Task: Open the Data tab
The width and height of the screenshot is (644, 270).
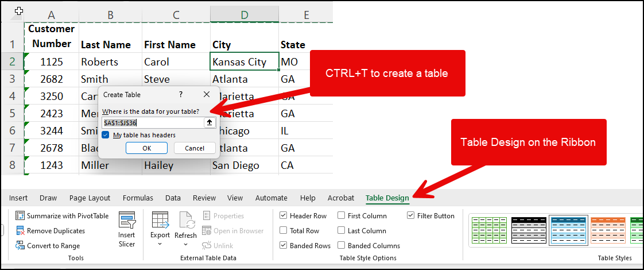Action: [173, 198]
